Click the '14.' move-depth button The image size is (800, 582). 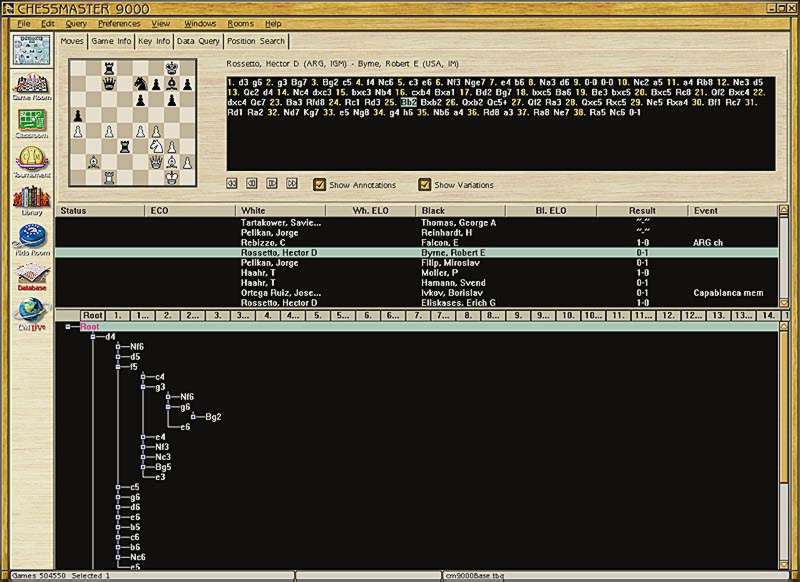pyautogui.click(x=769, y=315)
